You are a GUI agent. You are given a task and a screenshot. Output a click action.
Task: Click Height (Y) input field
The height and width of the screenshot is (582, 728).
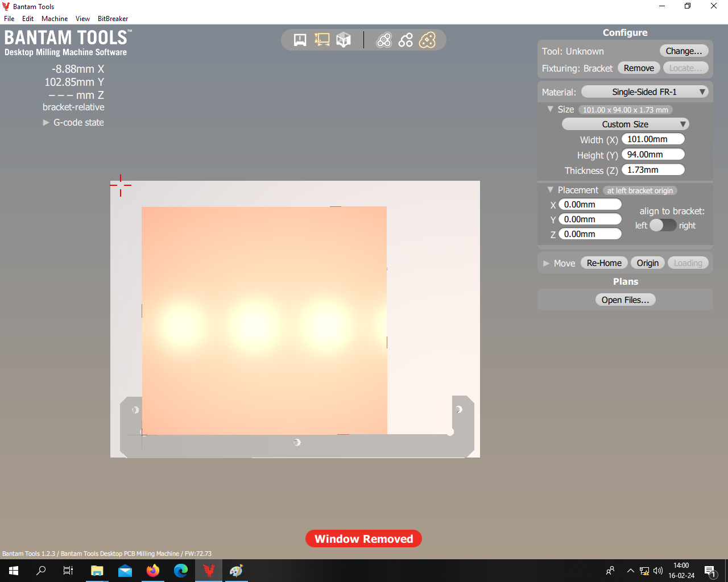point(653,154)
